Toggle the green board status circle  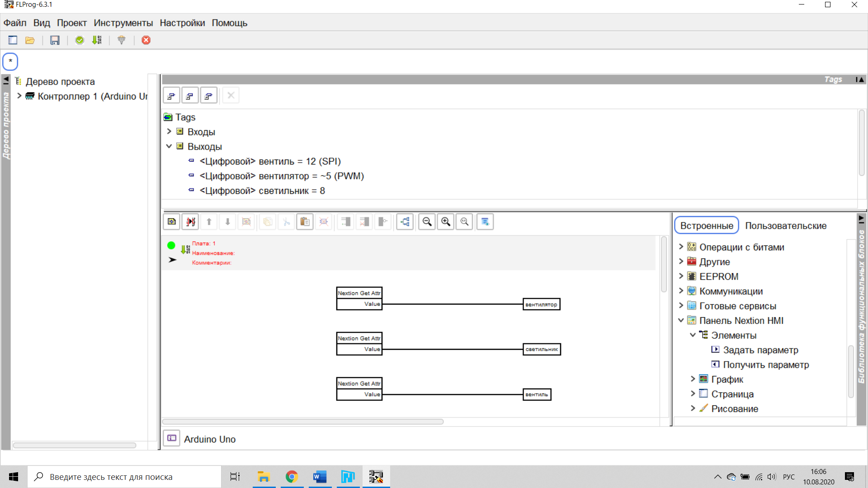pos(171,245)
